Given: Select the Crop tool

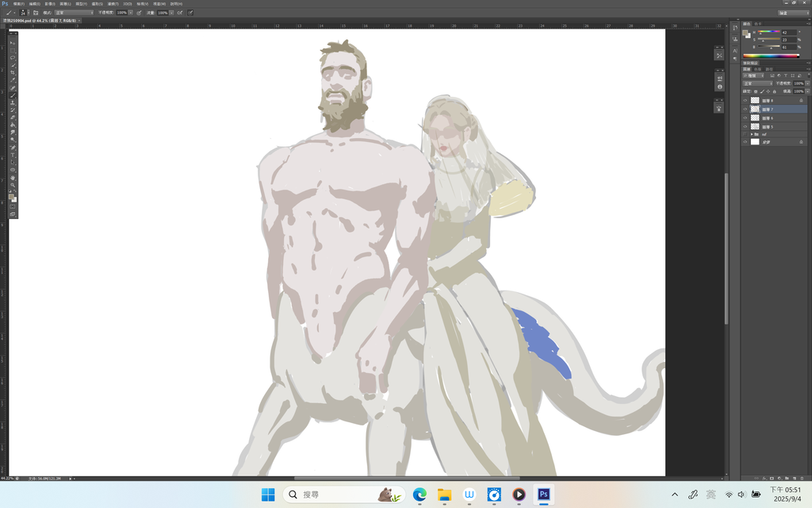Looking at the screenshot, I should pos(13,72).
